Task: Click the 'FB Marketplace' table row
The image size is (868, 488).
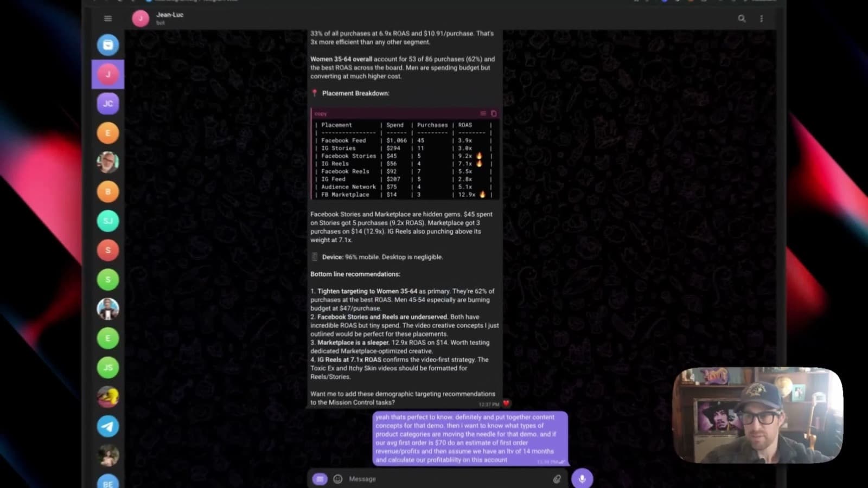Action: 404,194
